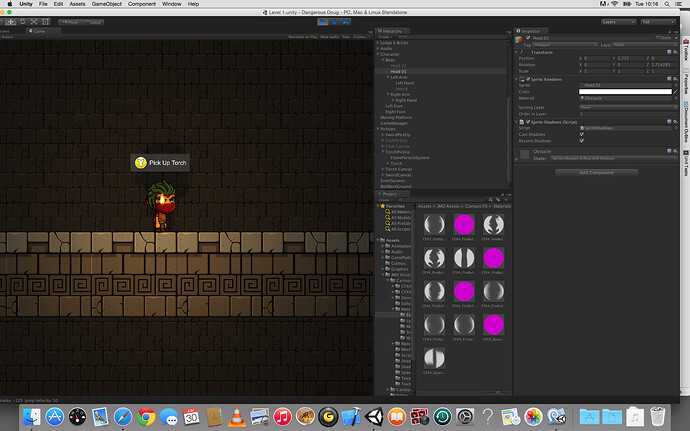Expand Ledge & Bricks in Hierarchy

pos(378,43)
